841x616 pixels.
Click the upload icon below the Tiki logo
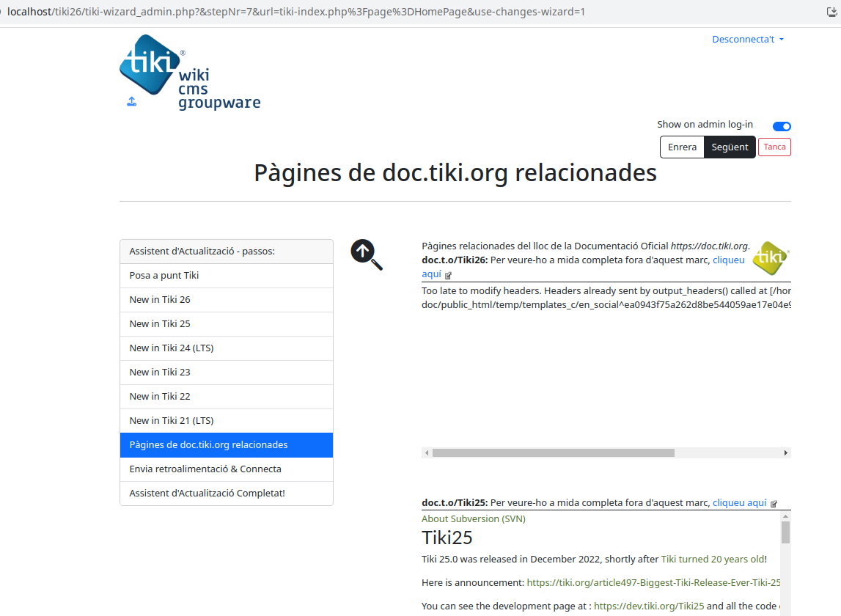click(131, 101)
